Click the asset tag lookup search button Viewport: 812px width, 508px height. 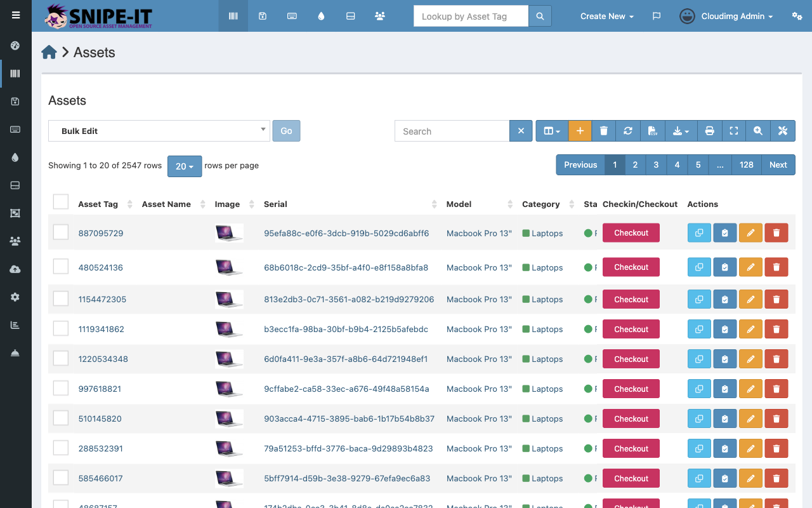(540, 16)
